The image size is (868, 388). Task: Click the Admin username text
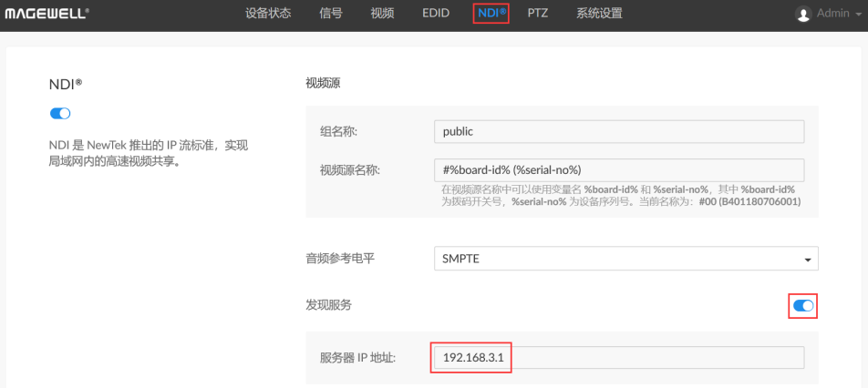click(833, 14)
